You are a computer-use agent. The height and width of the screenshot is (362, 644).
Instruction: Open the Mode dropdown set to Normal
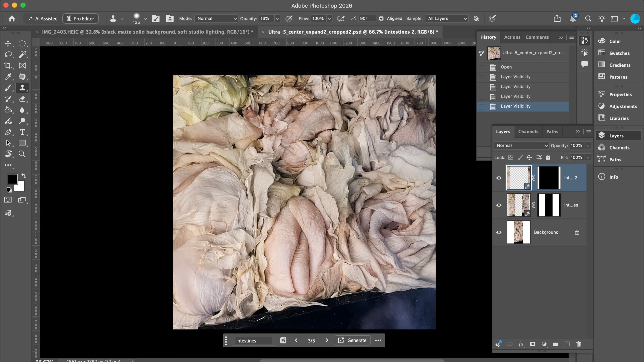216,18
